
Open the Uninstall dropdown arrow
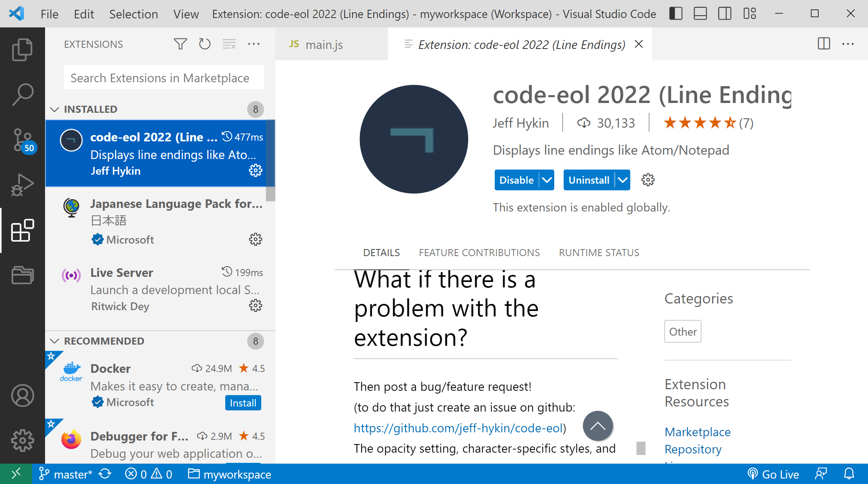pos(623,180)
